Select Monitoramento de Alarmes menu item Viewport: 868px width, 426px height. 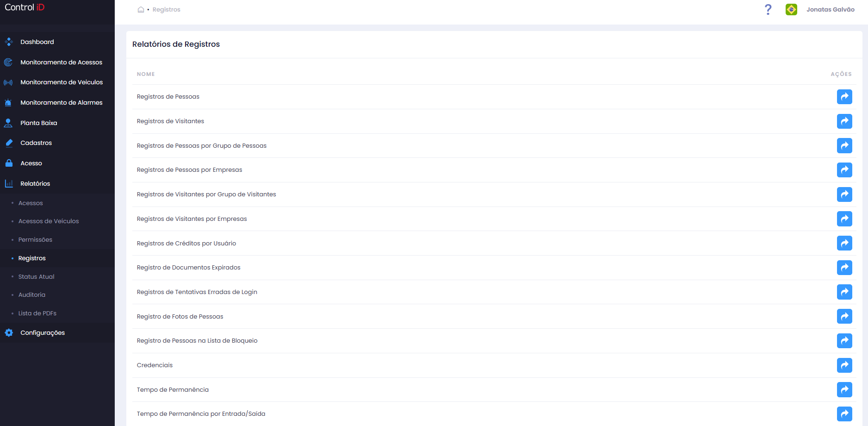pyautogui.click(x=57, y=103)
